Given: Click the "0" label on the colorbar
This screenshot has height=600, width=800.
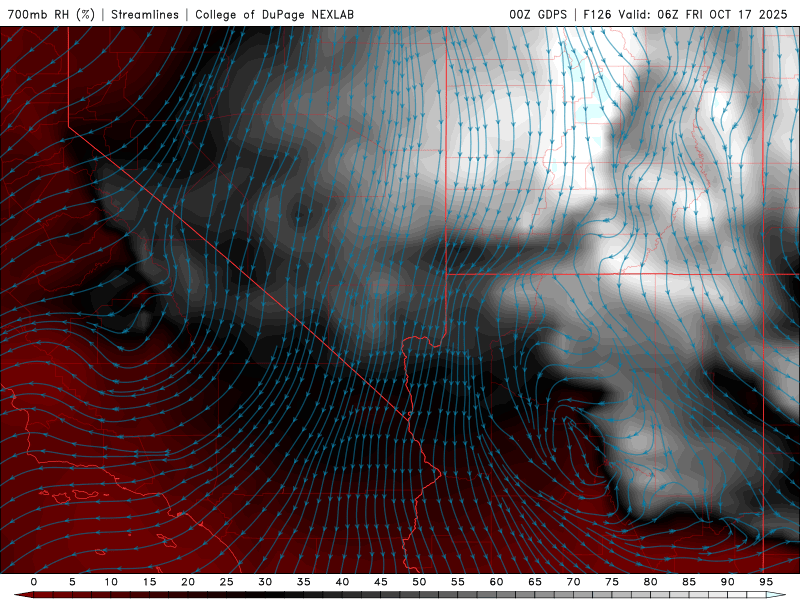Looking at the screenshot, I should [34, 582].
